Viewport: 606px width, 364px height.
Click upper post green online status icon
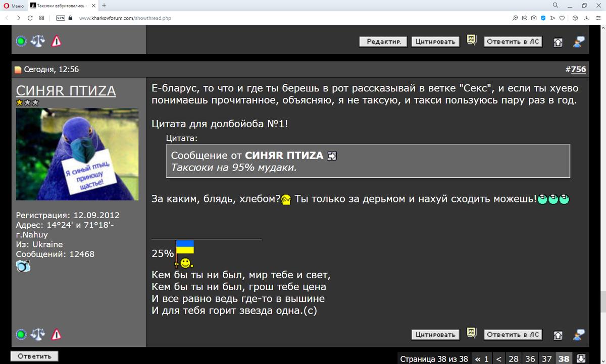[21, 41]
